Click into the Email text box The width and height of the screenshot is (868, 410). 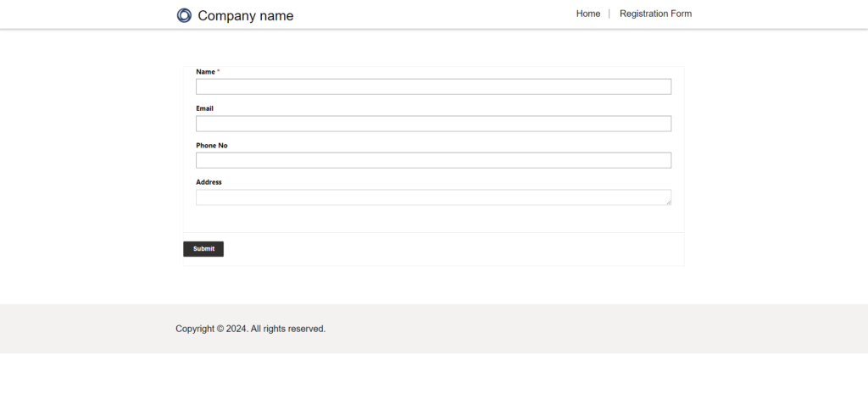coord(433,124)
